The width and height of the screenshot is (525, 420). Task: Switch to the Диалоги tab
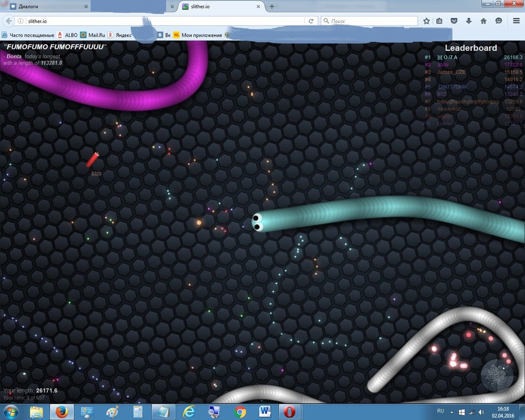coord(49,6)
